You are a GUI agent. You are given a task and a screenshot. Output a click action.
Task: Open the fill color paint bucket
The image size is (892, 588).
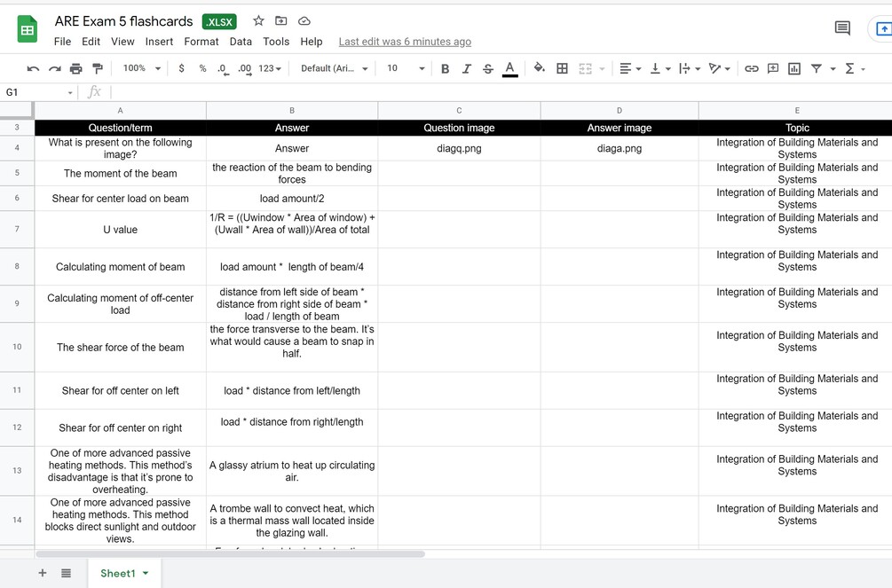539,68
